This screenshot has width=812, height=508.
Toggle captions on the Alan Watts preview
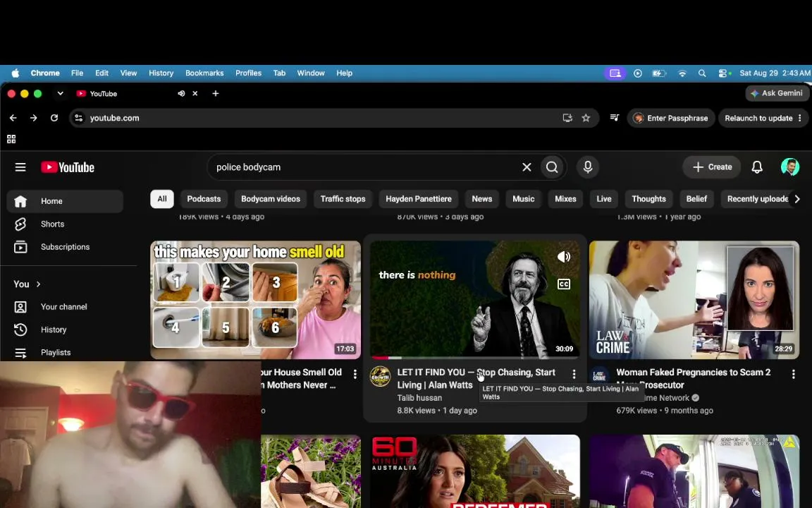tap(563, 284)
